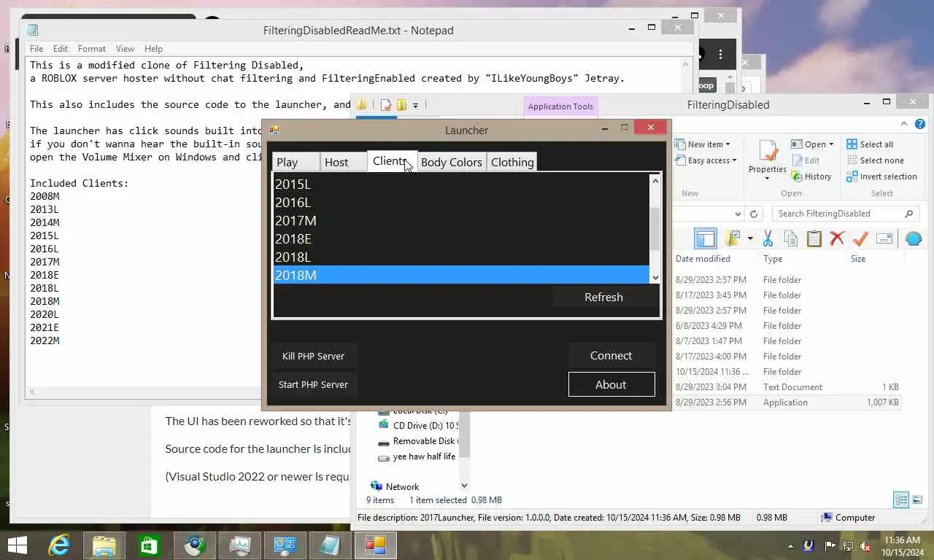The image size is (934, 560).
Task: Click Start PHP Server button
Action: coord(313,384)
